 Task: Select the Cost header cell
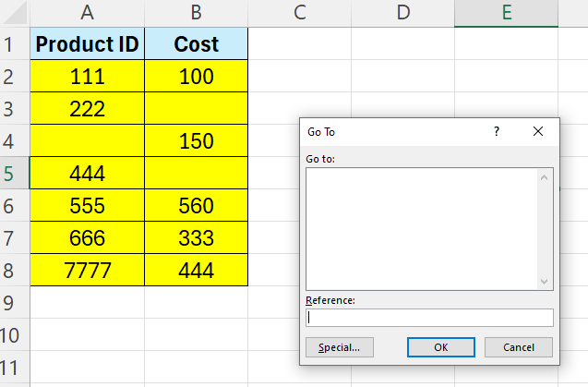(197, 44)
